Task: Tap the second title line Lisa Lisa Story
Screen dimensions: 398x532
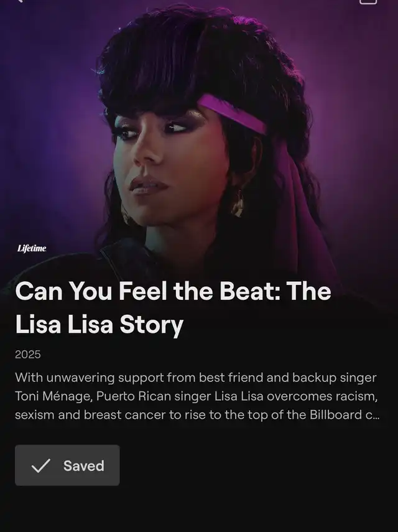Action: click(99, 325)
